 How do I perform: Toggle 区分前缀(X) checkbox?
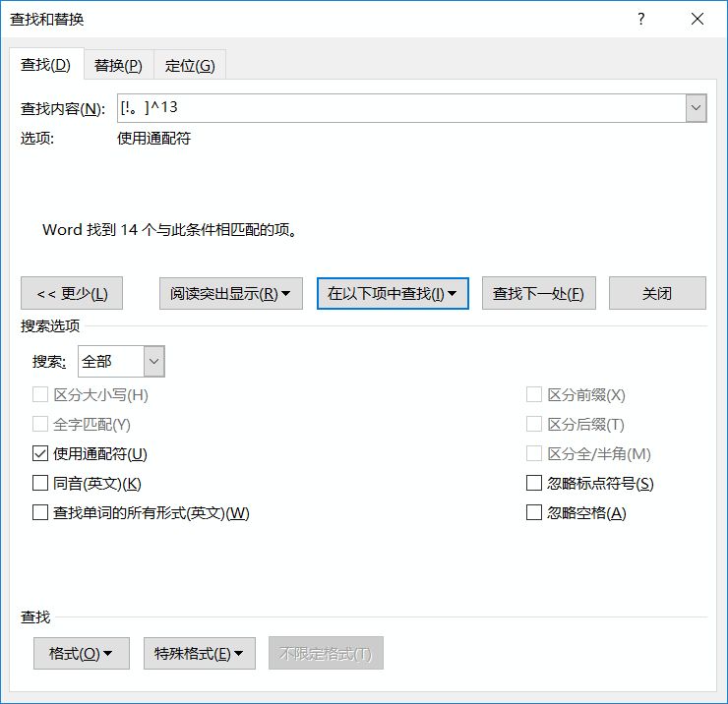coord(534,395)
